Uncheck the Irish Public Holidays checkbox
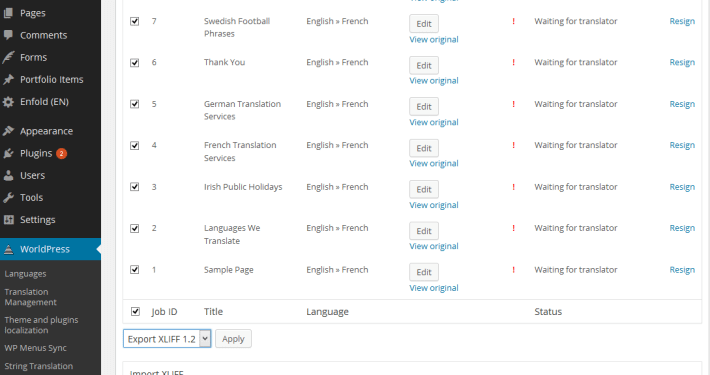710x375 pixels. [x=134, y=187]
